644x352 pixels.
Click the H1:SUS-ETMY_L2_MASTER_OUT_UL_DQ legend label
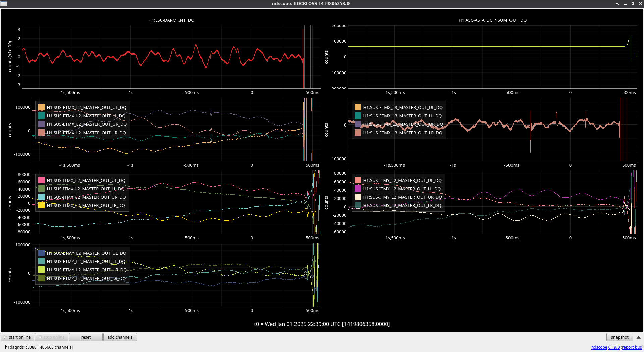(87, 253)
